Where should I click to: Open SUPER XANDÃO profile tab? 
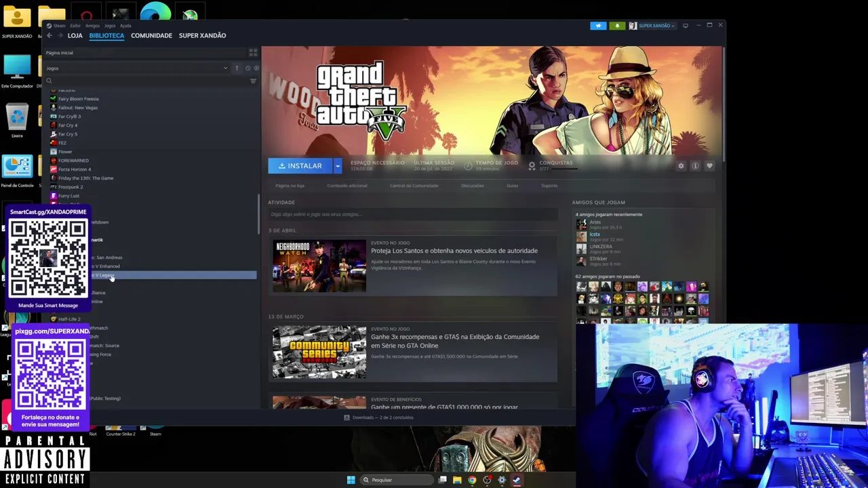(202, 35)
